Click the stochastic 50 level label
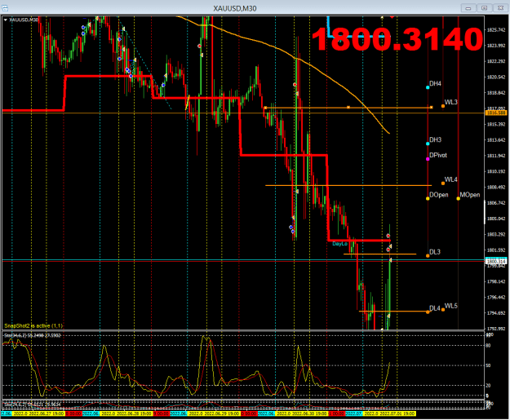 click(488, 365)
